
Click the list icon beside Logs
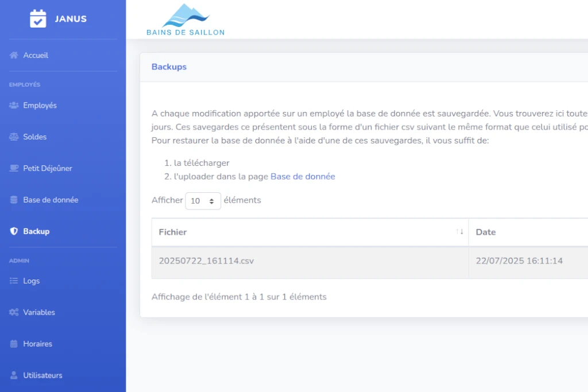14,281
